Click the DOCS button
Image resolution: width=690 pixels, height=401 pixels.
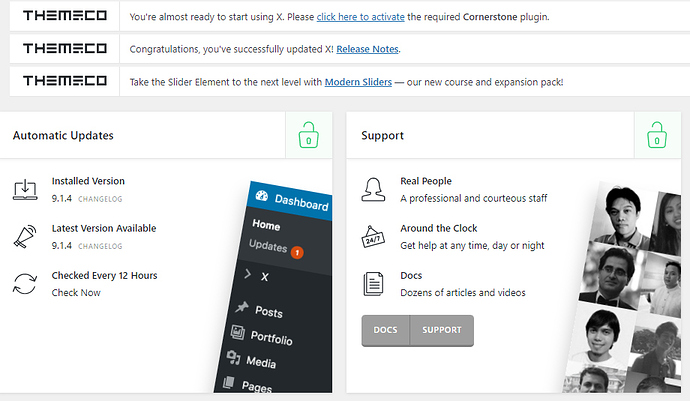click(385, 330)
